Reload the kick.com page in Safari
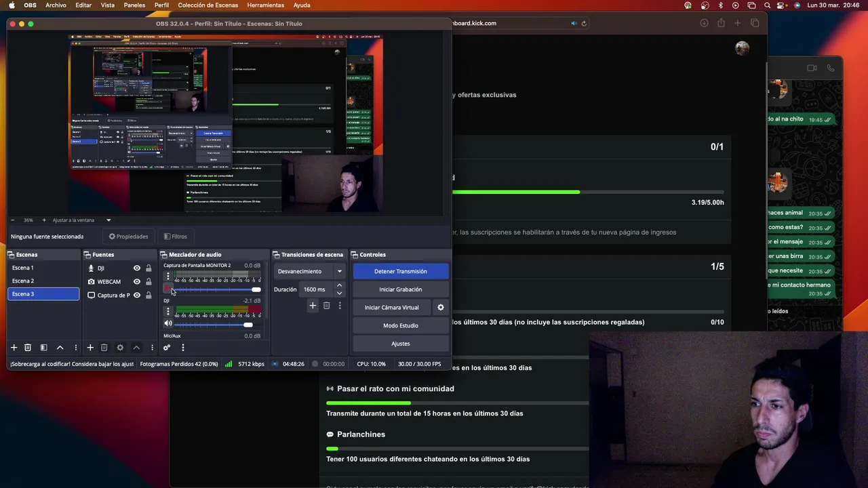 click(x=584, y=23)
